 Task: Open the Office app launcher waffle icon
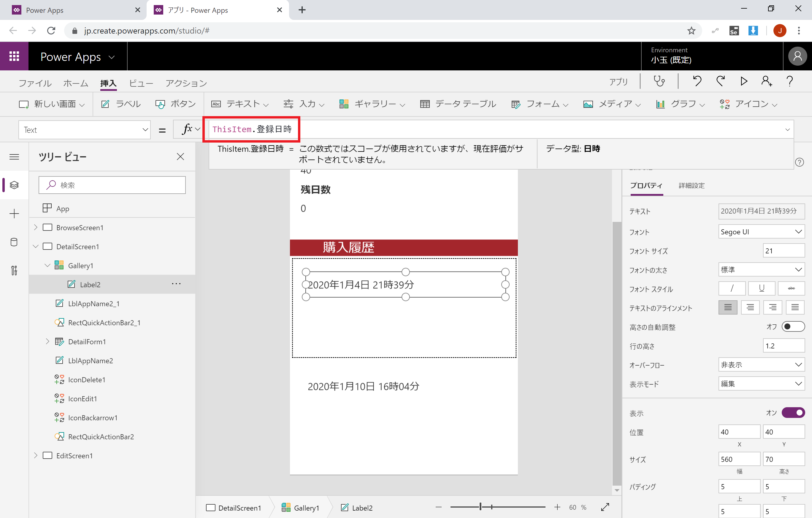[x=14, y=56]
